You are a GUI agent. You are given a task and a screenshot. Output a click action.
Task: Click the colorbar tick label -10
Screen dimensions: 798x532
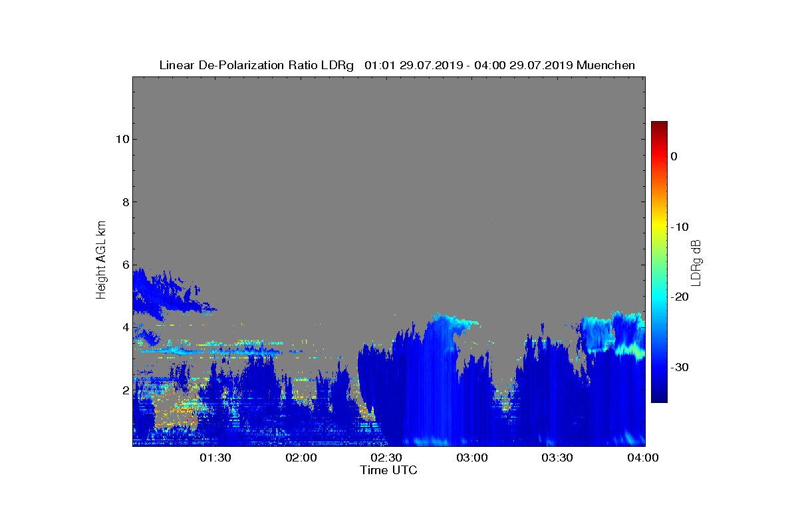679,227
